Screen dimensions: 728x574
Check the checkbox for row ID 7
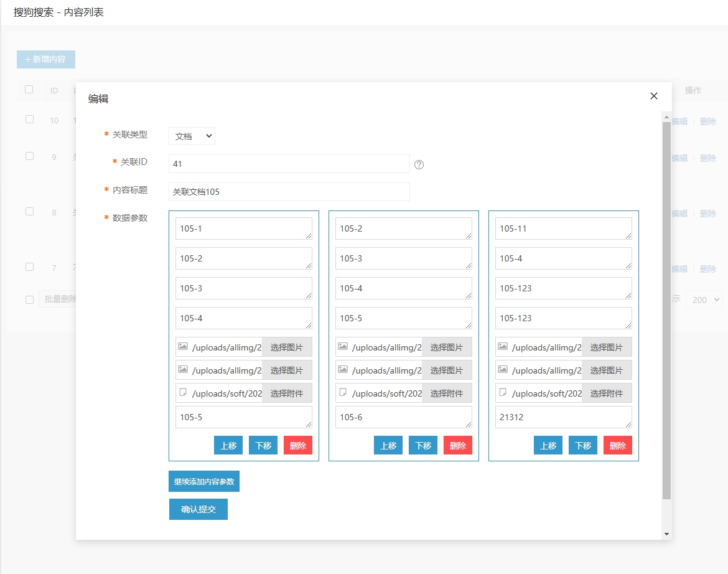click(29, 267)
